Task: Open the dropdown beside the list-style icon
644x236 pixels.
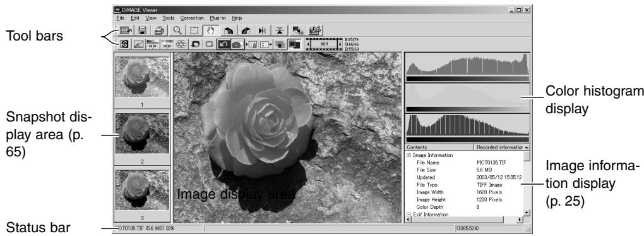Action: [271, 44]
